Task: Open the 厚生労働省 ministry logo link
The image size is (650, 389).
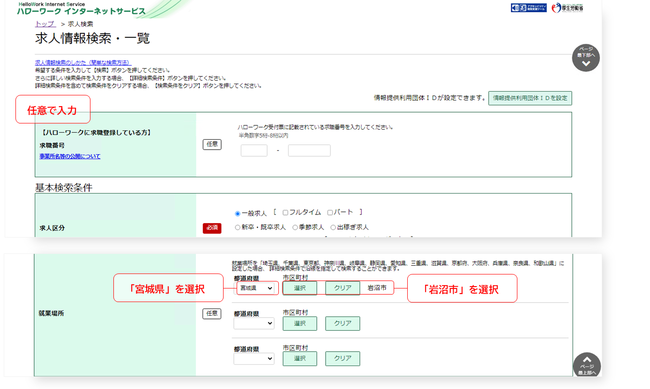Action: click(x=567, y=8)
